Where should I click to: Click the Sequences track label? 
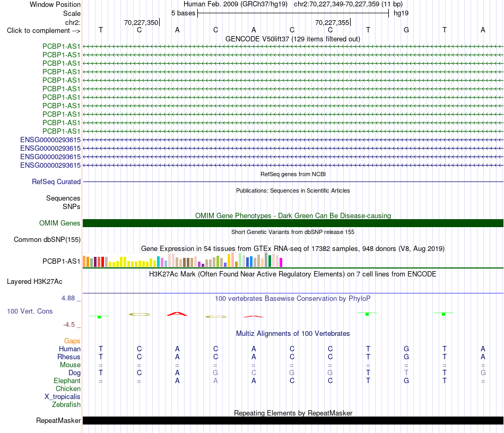[63, 198]
